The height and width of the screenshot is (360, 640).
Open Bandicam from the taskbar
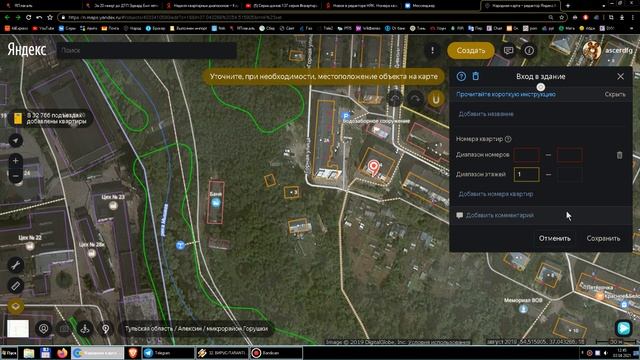pyautogui.click(x=276, y=353)
